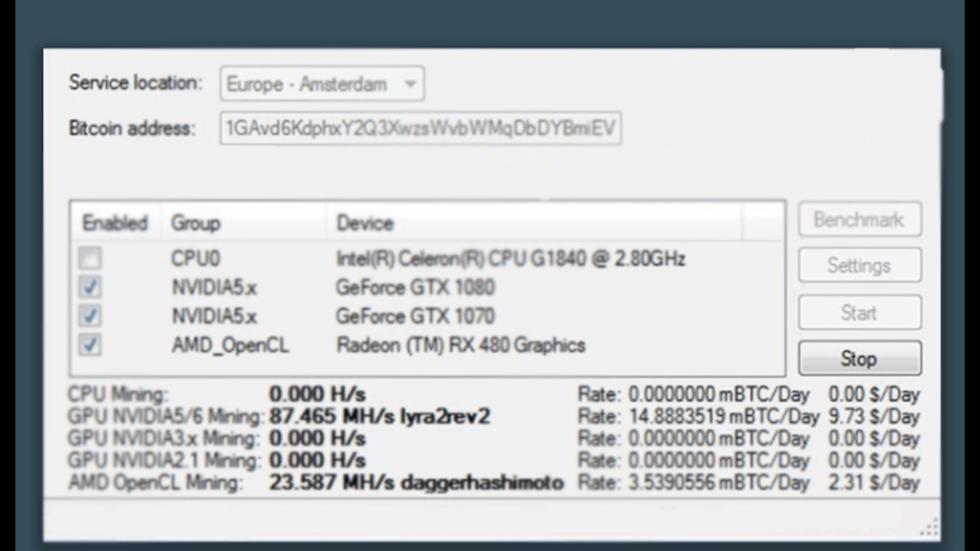Click the Enabled column header
Viewport: 980px width, 551px height.
(115, 223)
